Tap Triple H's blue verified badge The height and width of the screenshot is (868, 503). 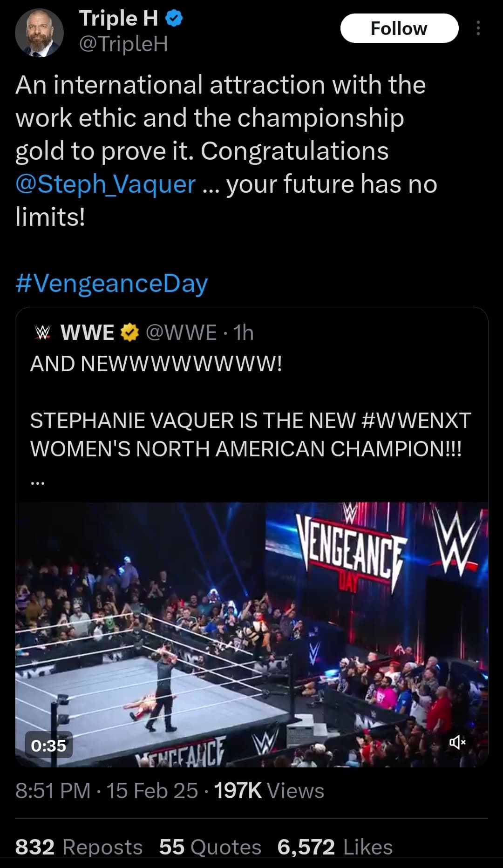click(174, 19)
